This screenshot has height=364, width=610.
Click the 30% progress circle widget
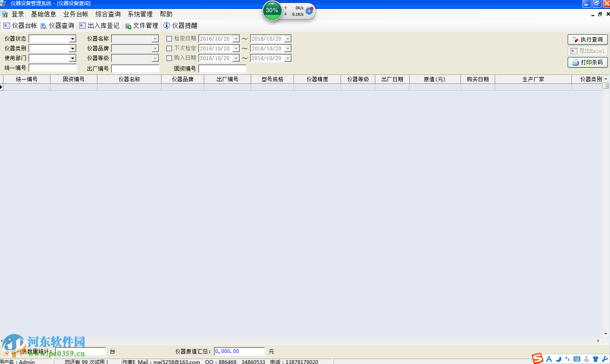click(272, 10)
